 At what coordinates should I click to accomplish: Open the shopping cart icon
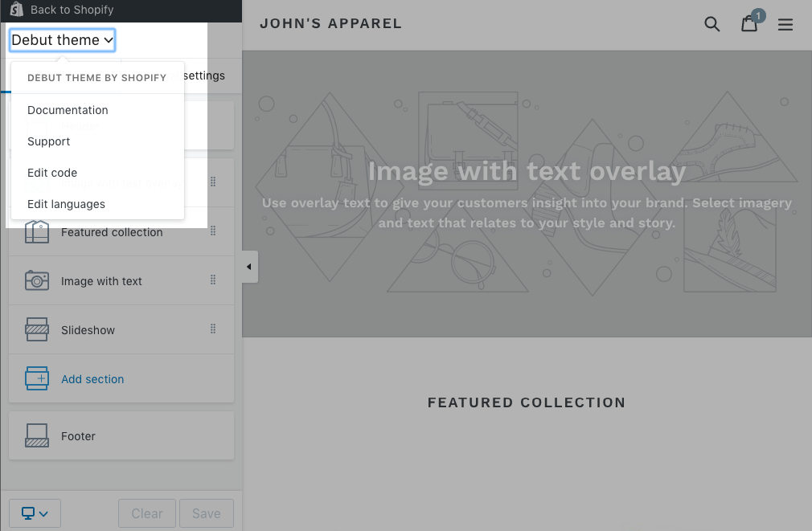(x=749, y=23)
